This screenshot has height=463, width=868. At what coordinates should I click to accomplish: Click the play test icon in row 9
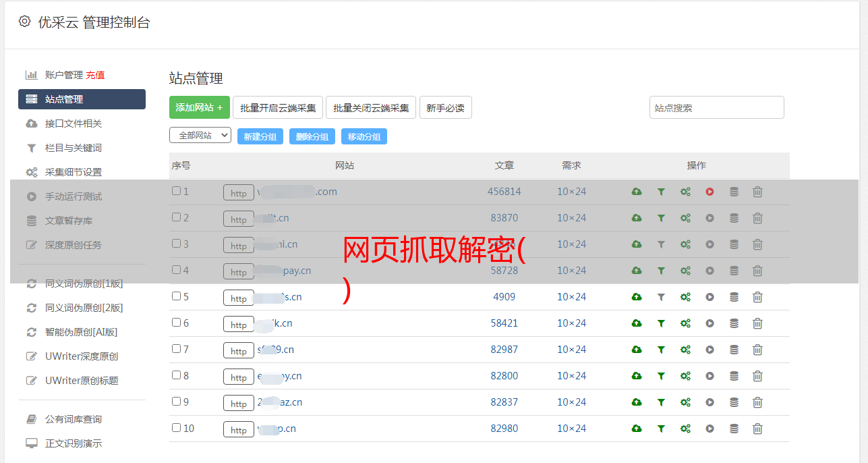pos(710,402)
